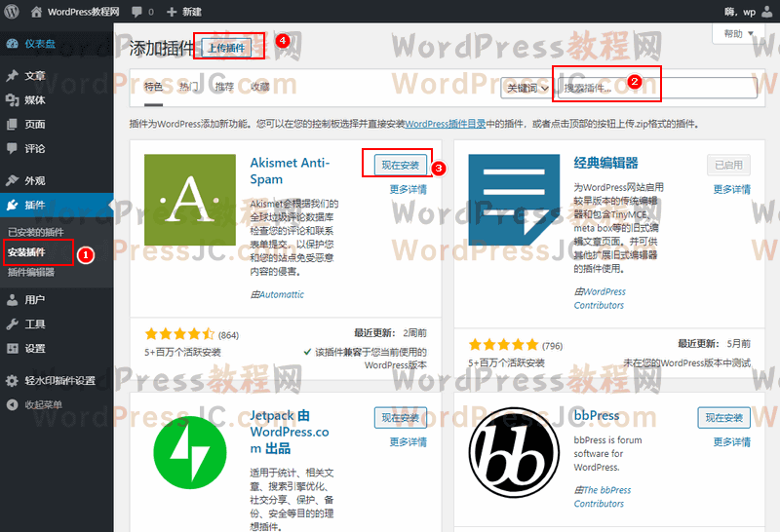This screenshot has height=532, width=780.
Task: Click bbPress plugin icon
Action: click(x=515, y=452)
